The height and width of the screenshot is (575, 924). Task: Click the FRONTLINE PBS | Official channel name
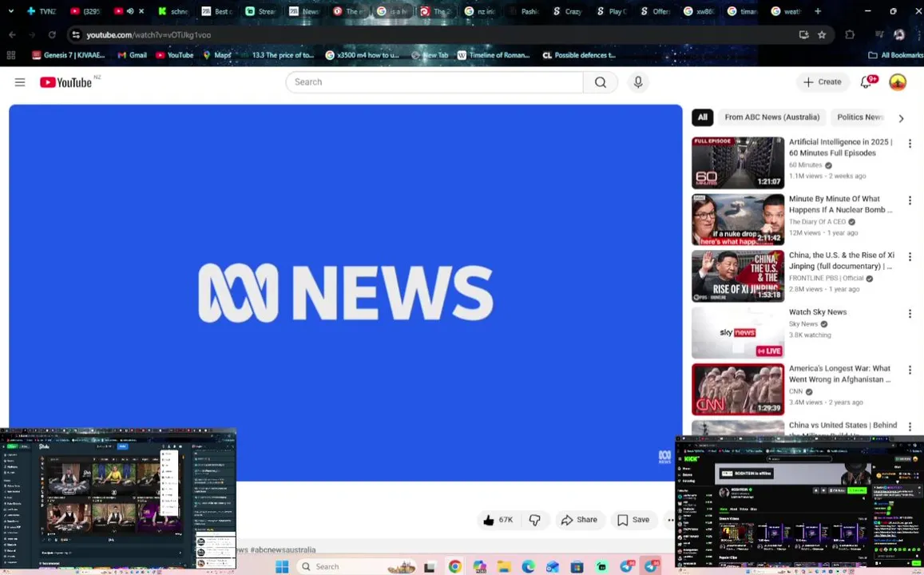[827, 278]
